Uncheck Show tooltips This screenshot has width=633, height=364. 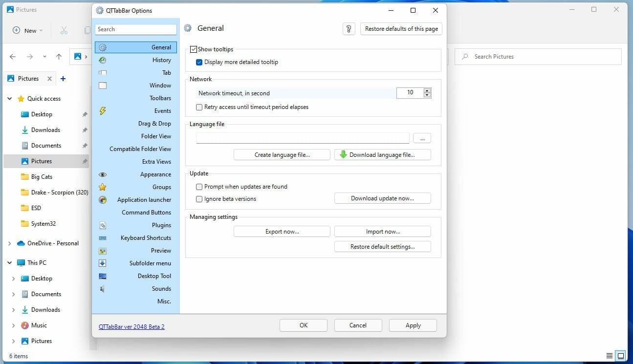click(x=194, y=49)
